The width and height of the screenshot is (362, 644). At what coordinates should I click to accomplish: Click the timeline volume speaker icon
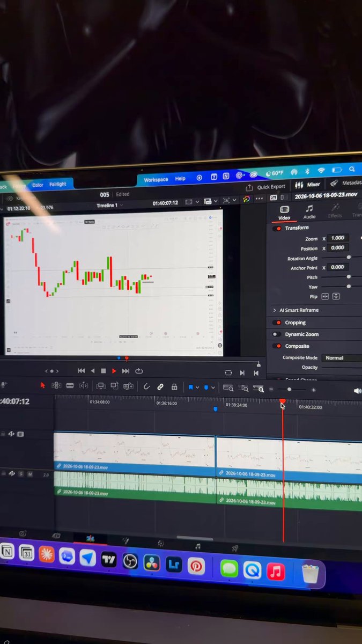tap(357, 391)
